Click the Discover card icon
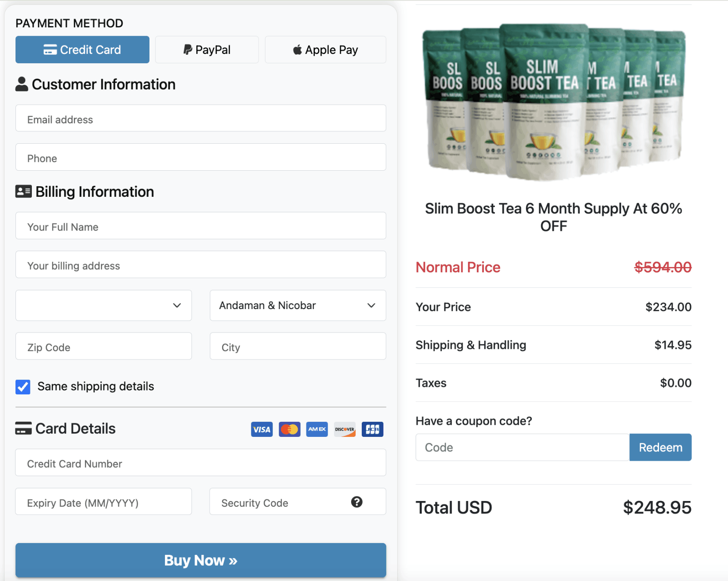This screenshot has width=728, height=581. click(345, 429)
